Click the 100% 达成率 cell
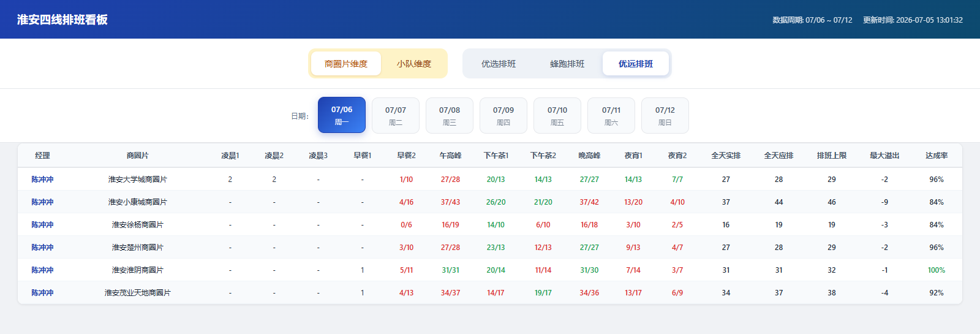Screen dimensions: 980x334 tap(937, 270)
